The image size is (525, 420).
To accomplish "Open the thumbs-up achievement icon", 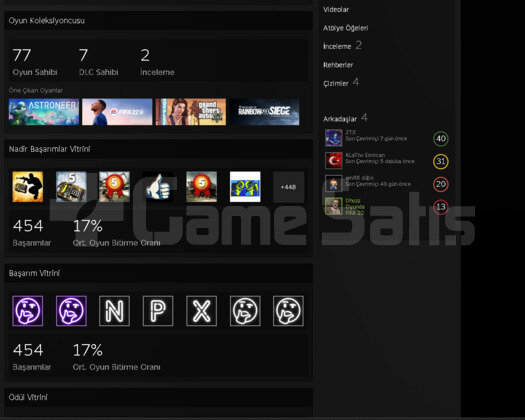I will click(158, 187).
